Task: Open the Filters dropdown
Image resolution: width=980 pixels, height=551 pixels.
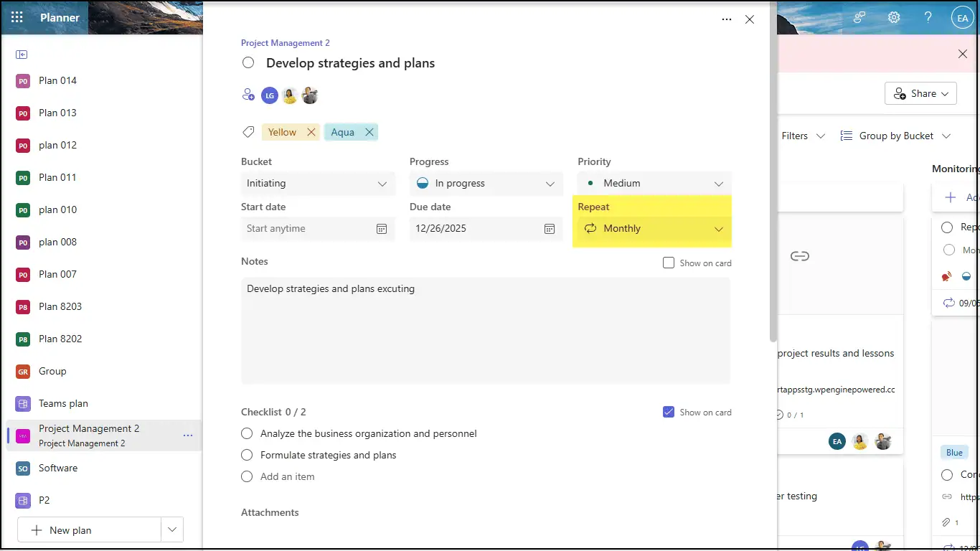Action: click(x=804, y=136)
